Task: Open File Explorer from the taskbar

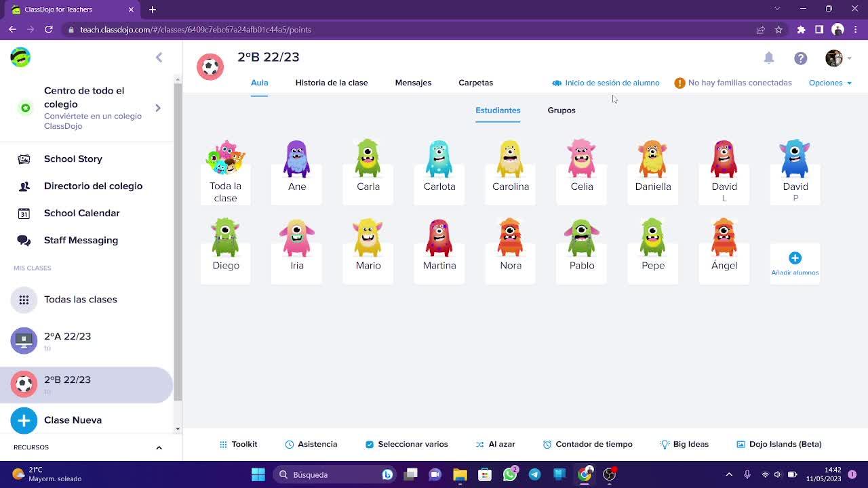Action: [x=460, y=474]
